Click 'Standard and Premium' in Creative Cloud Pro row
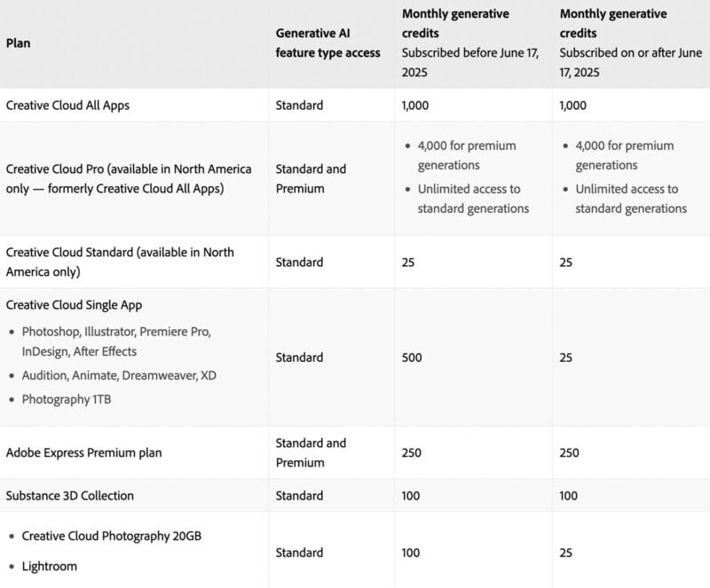This screenshot has width=710, height=588. (311, 178)
